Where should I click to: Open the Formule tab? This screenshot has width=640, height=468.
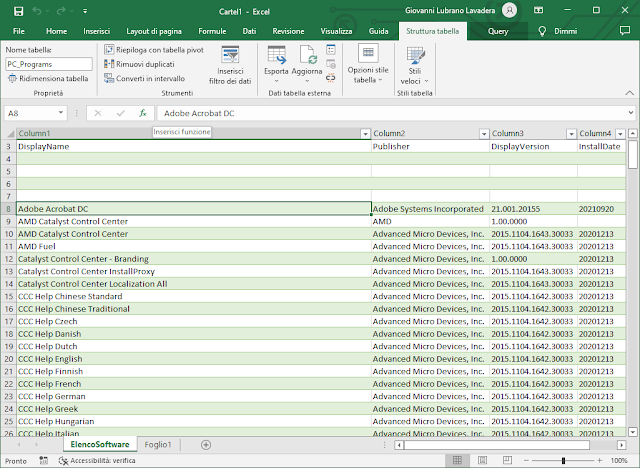pyautogui.click(x=212, y=31)
